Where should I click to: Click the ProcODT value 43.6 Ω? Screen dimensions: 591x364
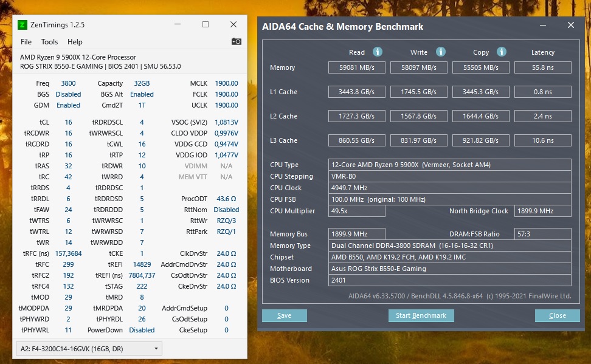[x=226, y=199]
